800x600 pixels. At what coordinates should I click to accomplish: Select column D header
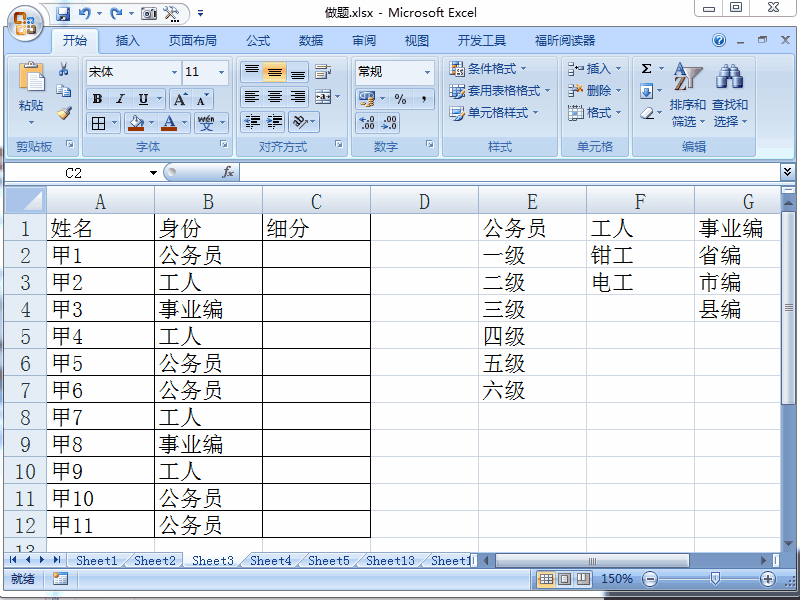click(424, 202)
